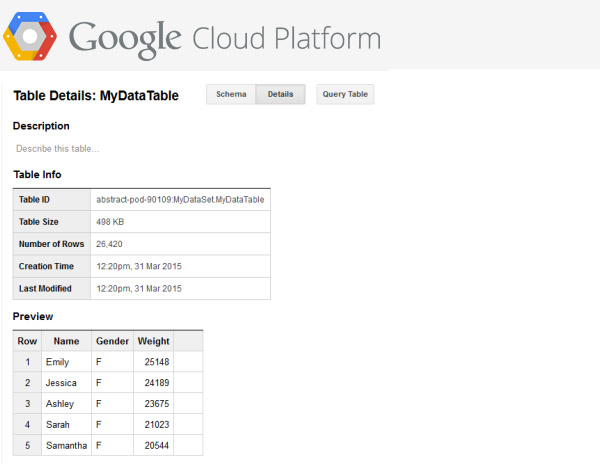The image size is (600, 465).
Task: Select the Details tab
Action: tap(281, 95)
